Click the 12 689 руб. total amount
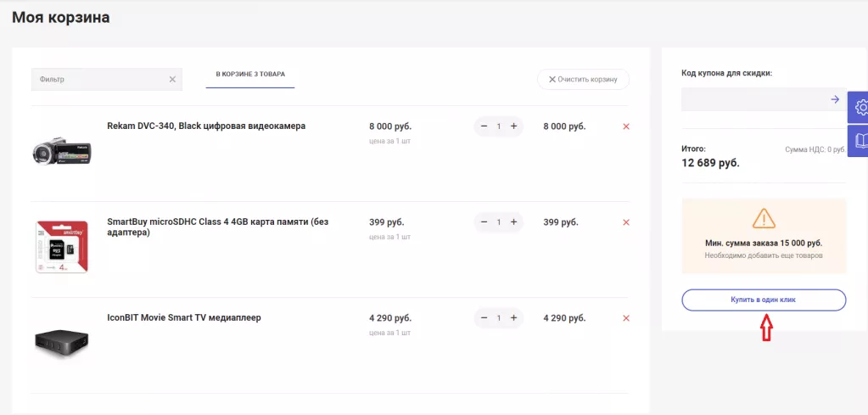Image resolution: width=868 pixels, height=415 pixels. coord(710,163)
